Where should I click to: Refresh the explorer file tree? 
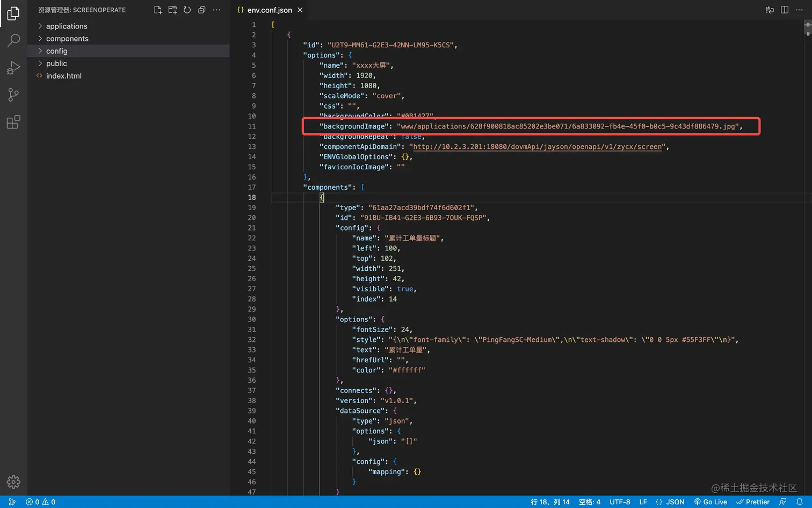[187, 10]
